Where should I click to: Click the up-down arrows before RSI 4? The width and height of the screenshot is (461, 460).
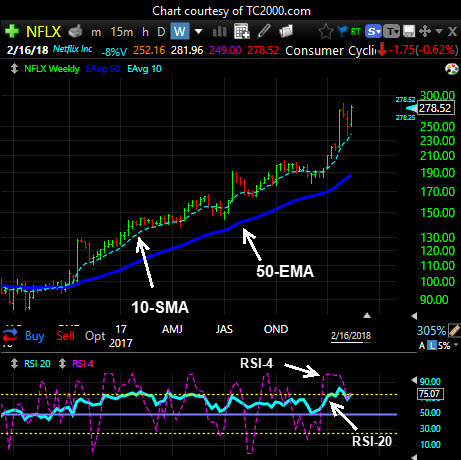point(62,363)
